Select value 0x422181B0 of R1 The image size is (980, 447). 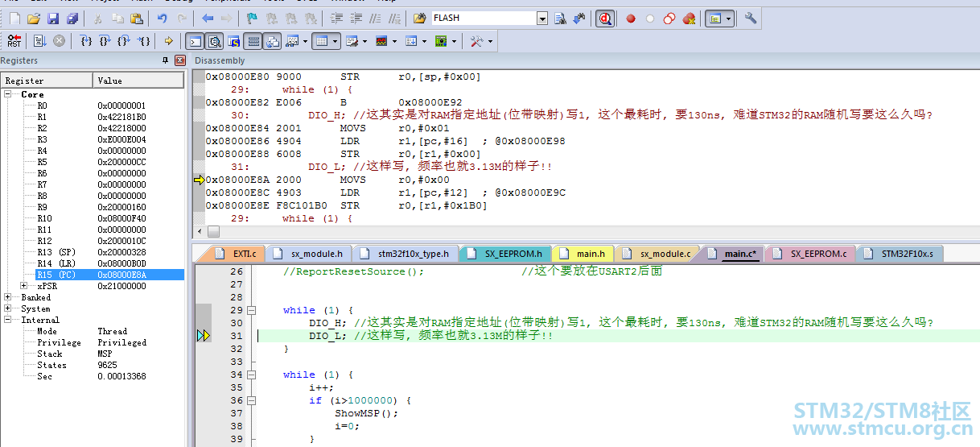(122, 117)
